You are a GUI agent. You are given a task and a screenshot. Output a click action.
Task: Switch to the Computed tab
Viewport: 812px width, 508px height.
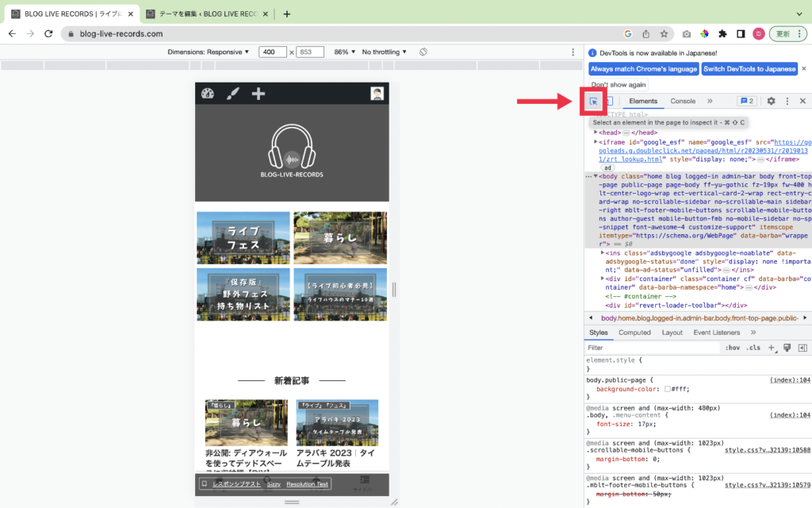pos(634,333)
